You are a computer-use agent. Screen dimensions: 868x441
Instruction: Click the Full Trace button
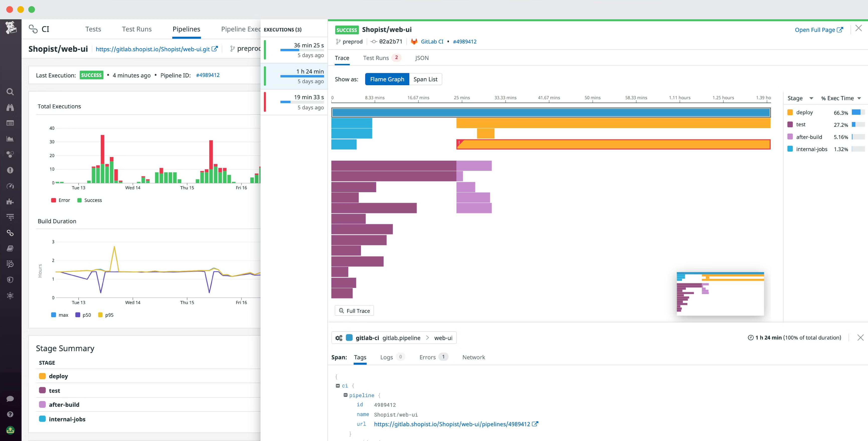click(x=354, y=311)
